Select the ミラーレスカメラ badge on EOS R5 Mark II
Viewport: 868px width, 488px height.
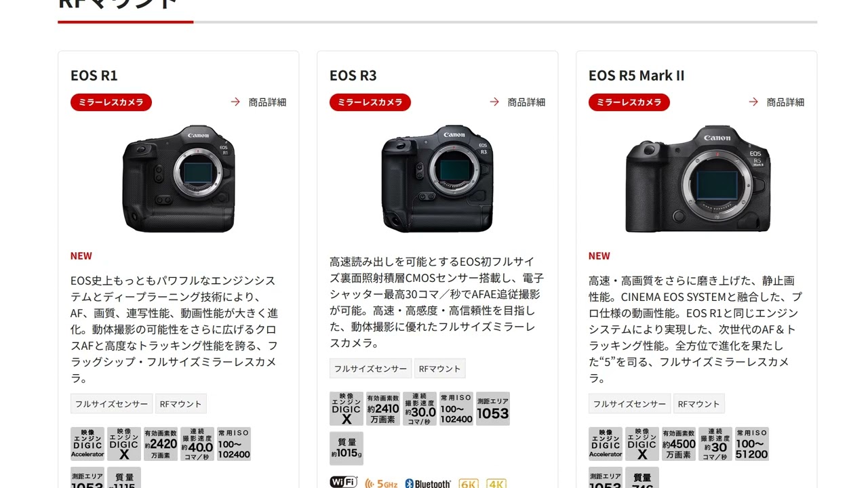point(629,102)
